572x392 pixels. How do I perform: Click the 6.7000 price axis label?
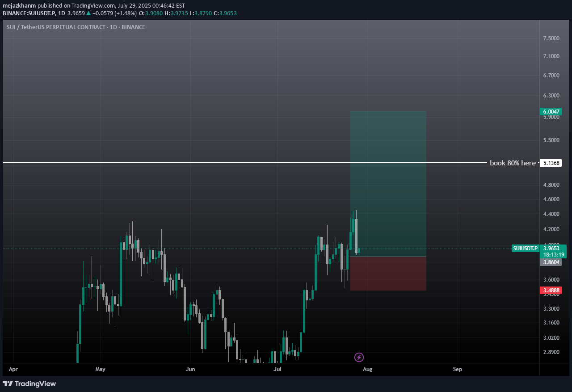(x=551, y=76)
